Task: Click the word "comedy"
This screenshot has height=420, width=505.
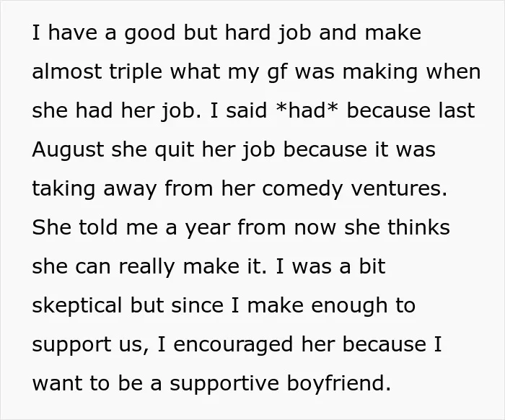Action: click(302, 189)
